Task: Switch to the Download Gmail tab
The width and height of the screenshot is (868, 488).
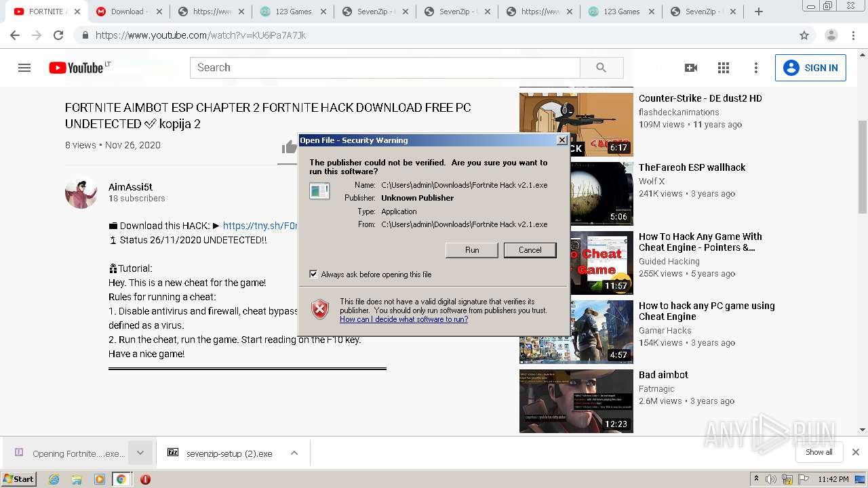Action: click(x=129, y=12)
